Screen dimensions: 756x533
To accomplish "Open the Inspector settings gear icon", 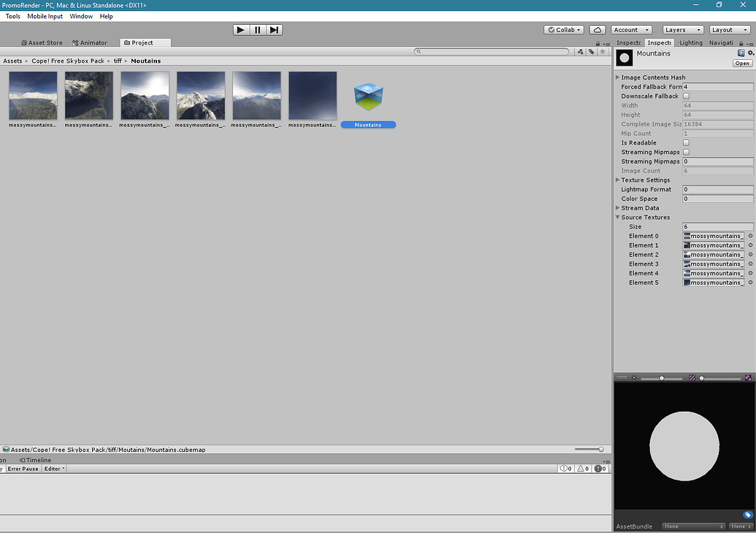I will [x=751, y=53].
